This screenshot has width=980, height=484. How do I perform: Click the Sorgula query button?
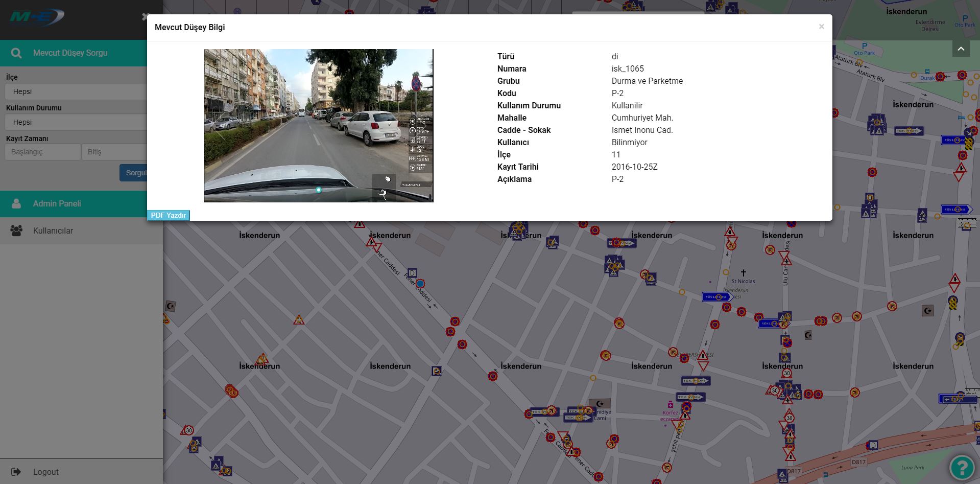click(x=133, y=173)
